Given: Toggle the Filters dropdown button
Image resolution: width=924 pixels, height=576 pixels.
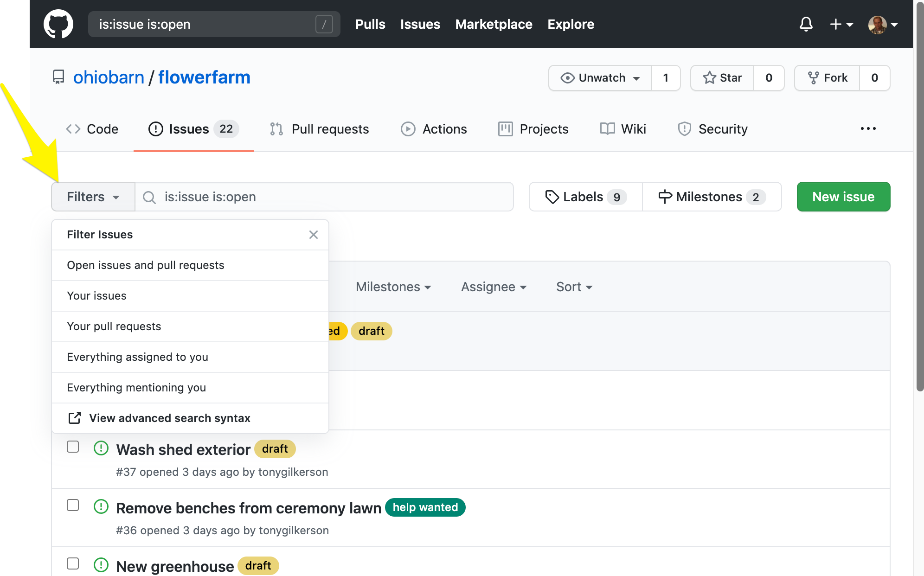Looking at the screenshot, I should click(93, 197).
